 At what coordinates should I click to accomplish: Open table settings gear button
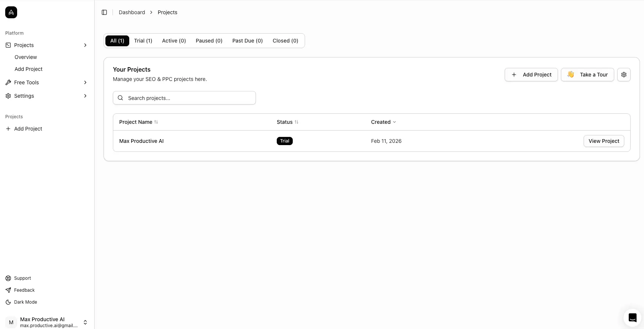[x=624, y=75]
